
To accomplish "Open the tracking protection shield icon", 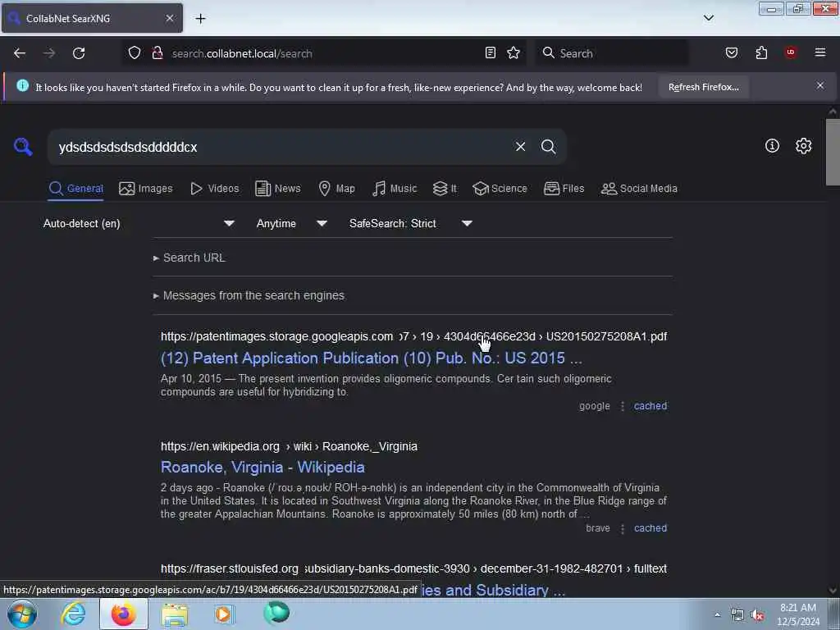I will pyautogui.click(x=135, y=53).
